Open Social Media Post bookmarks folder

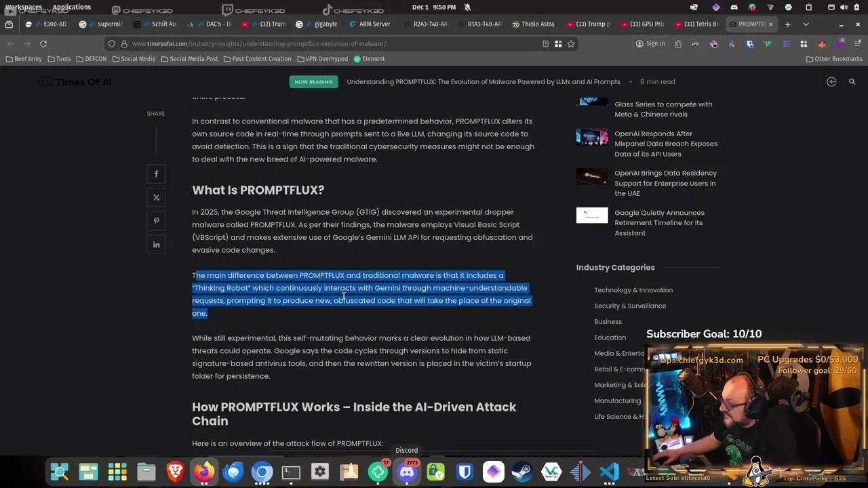tap(190, 59)
